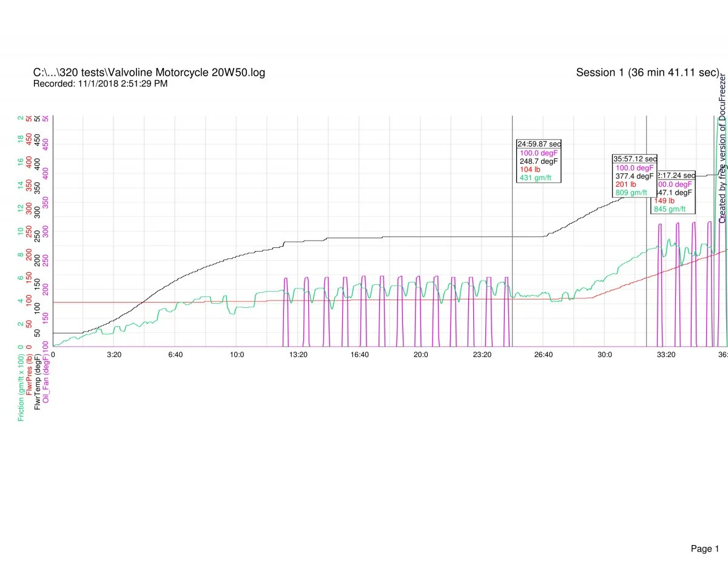Image resolution: width=728 pixels, height=562 pixels.
Task: Click the 248.7 degF temperature reading
Action: pos(539,161)
